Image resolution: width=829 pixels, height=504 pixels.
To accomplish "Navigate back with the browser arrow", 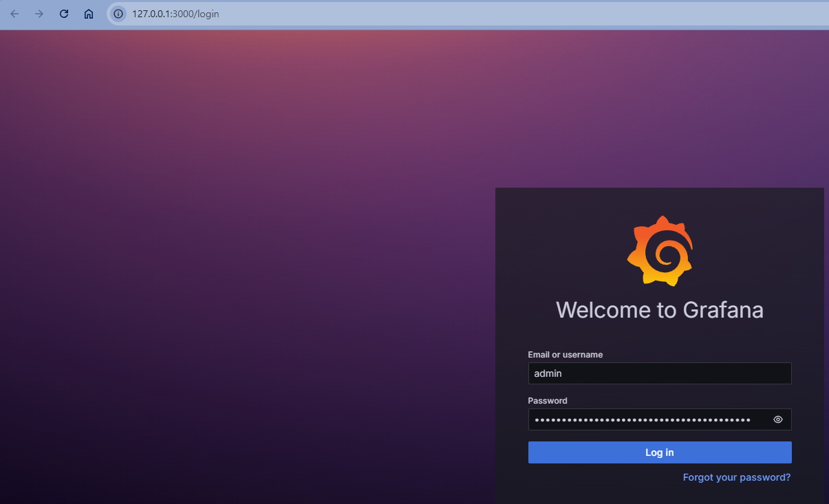I will click(x=14, y=13).
